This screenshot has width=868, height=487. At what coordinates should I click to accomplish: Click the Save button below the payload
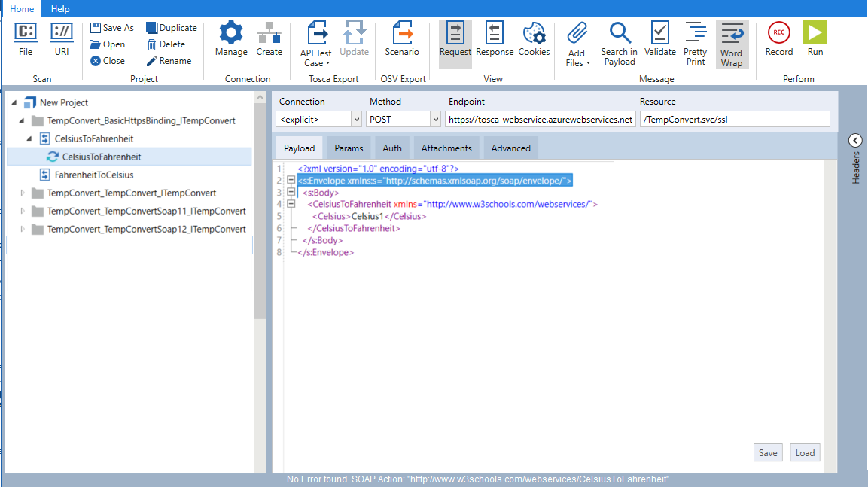(767, 452)
